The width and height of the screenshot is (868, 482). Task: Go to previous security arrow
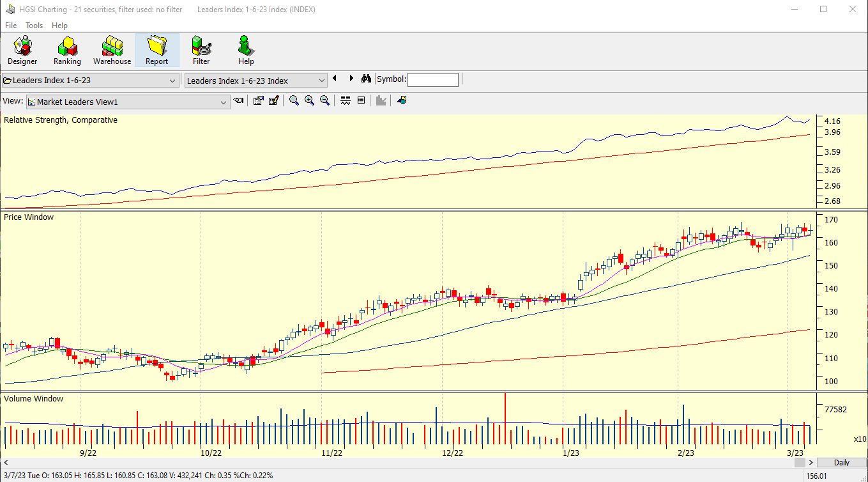click(x=334, y=79)
